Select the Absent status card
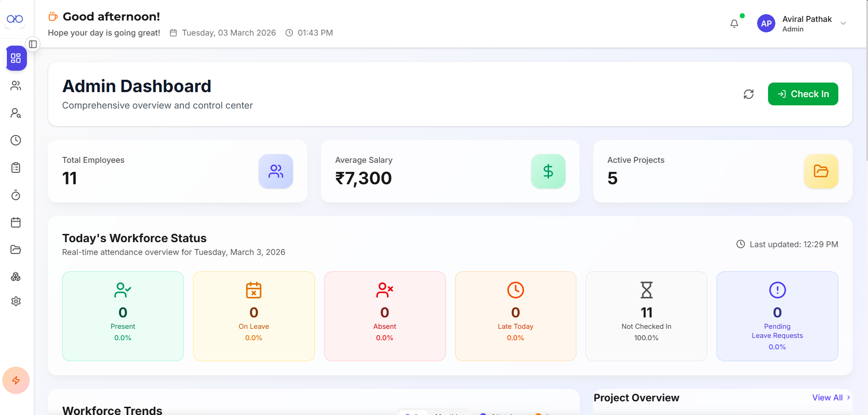The width and height of the screenshot is (868, 415). (385, 316)
